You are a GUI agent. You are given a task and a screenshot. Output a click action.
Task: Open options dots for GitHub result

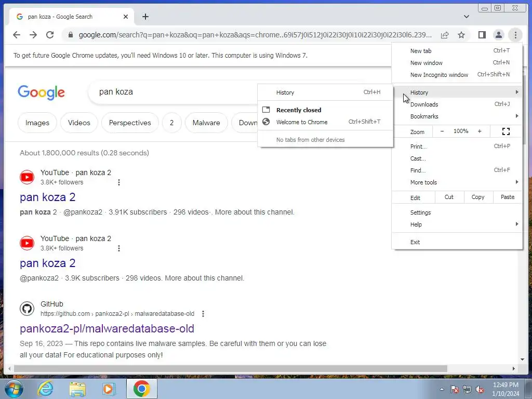(x=203, y=314)
